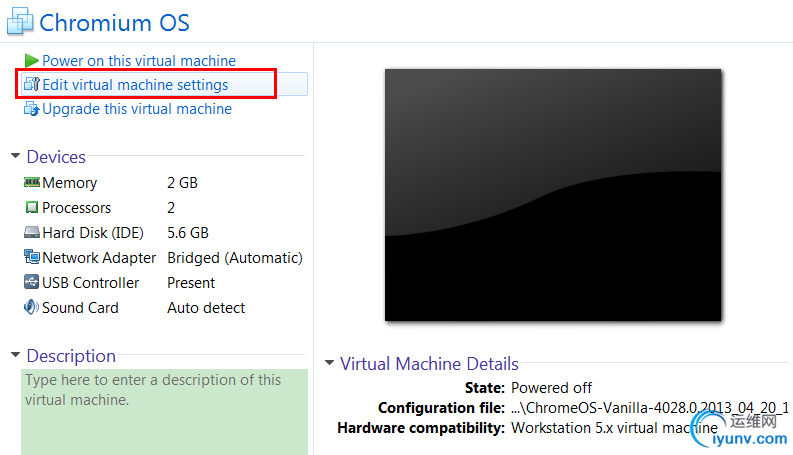Screen dimensions: 793x455
Task: Click the Edit settings wrench icon
Action: click(x=32, y=85)
